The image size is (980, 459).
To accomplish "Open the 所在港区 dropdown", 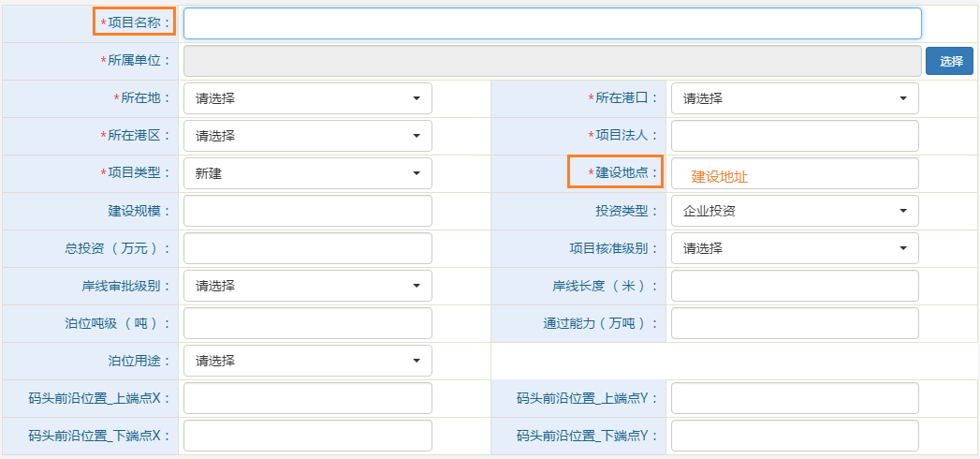I will tap(307, 136).
